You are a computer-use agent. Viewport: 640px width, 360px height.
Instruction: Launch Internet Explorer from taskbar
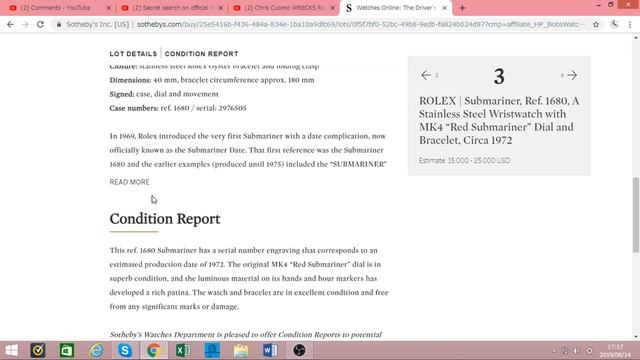point(96,351)
